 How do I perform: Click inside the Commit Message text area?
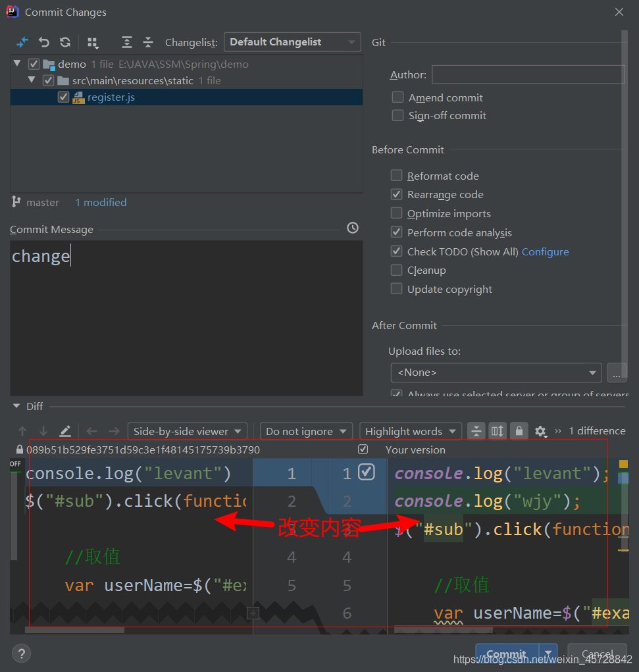[x=186, y=318]
